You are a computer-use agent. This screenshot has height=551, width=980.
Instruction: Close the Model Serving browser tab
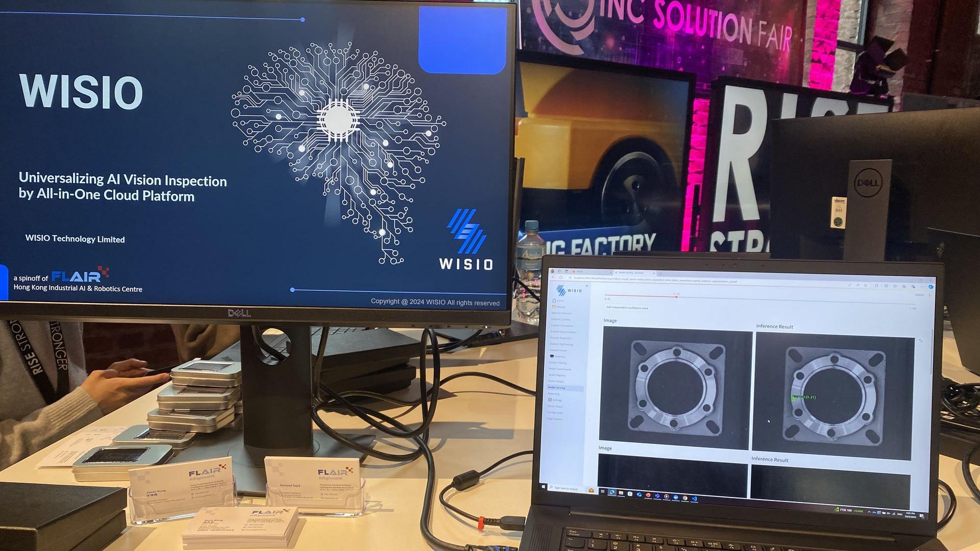click(x=654, y=273)
